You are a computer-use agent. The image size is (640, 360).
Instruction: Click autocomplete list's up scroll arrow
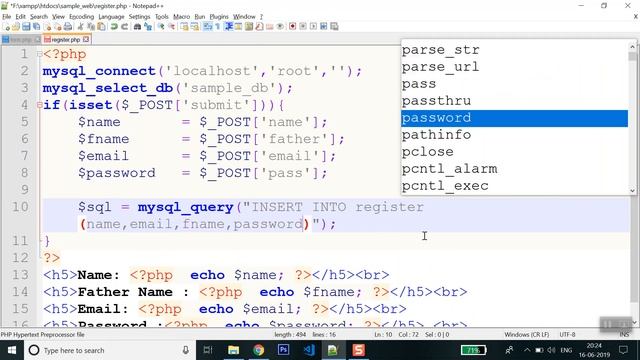tap(633, 46)
